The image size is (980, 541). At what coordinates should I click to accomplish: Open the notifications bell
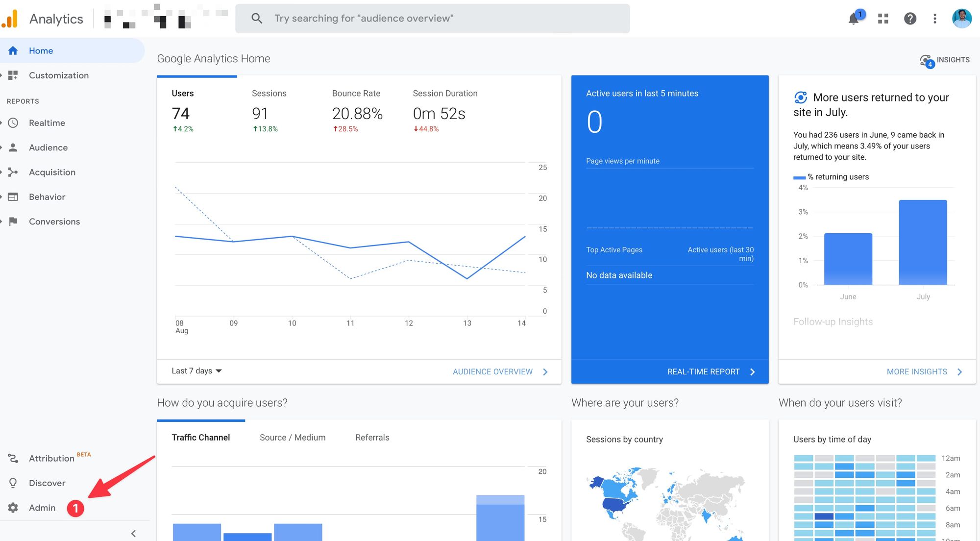854,19
